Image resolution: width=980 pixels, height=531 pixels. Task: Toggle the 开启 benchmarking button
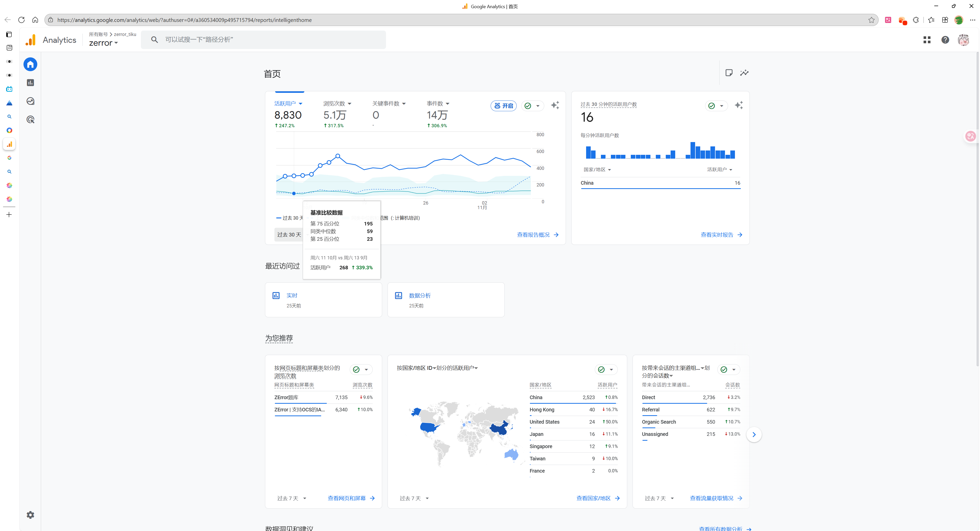[x=504, y=106]
